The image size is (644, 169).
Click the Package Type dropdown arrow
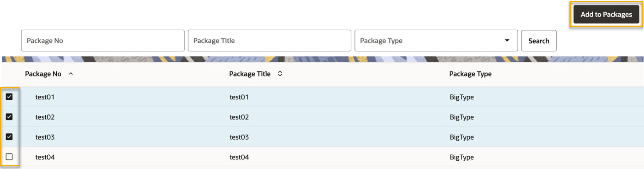[x=507, y=40]
